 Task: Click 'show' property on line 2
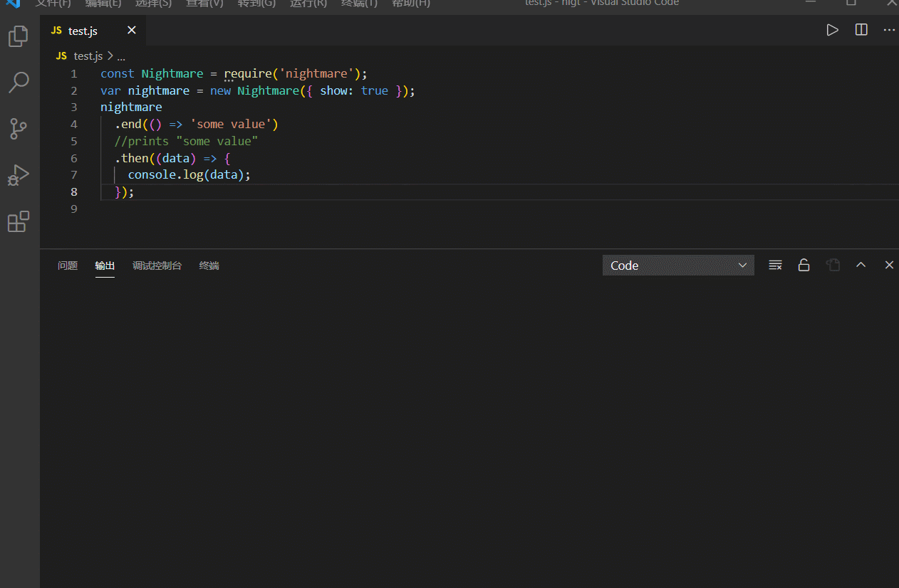(333, 90)
